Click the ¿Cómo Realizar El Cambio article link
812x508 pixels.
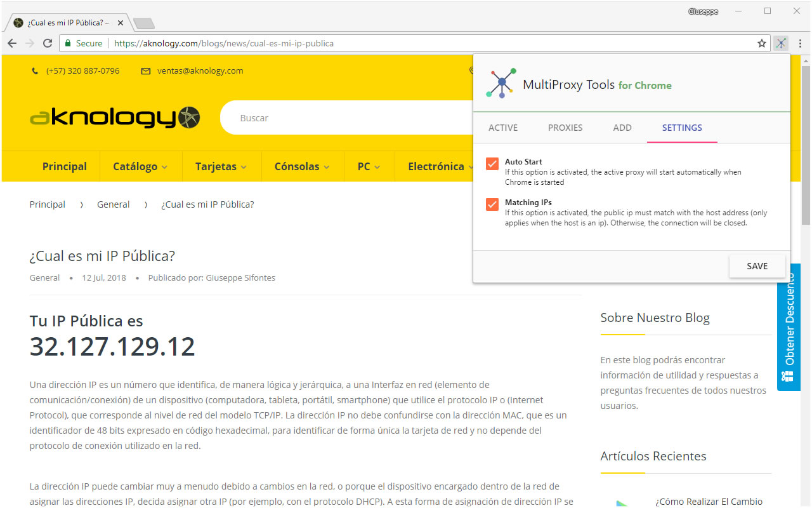pyautogui.click(x=709, y=502)
